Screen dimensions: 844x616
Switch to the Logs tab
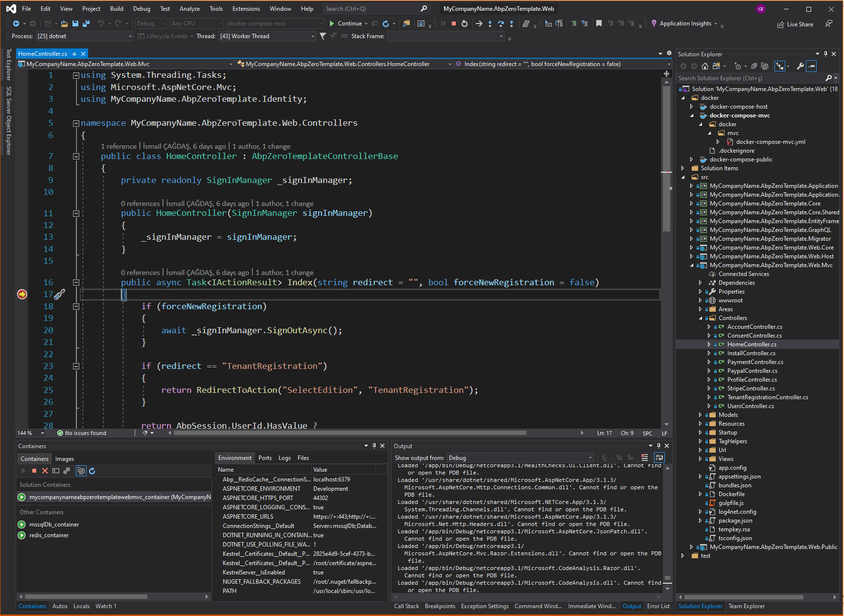point(284,458)
